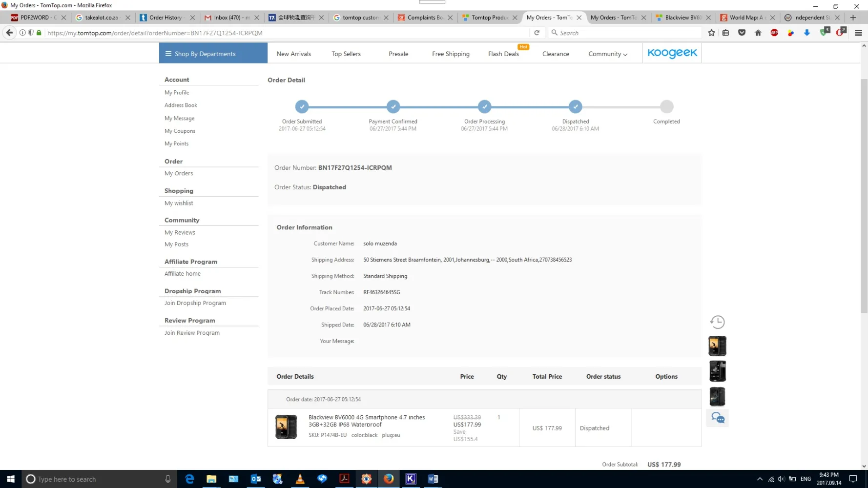
Task: Open My wishlist in the sidebar
Action: 179,203
